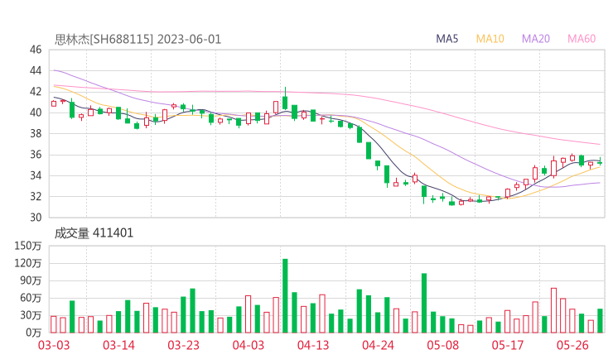Click the volume axis label 0万
Image resolution: width=613 pixels, height=364 pixels.
[34, 333]
